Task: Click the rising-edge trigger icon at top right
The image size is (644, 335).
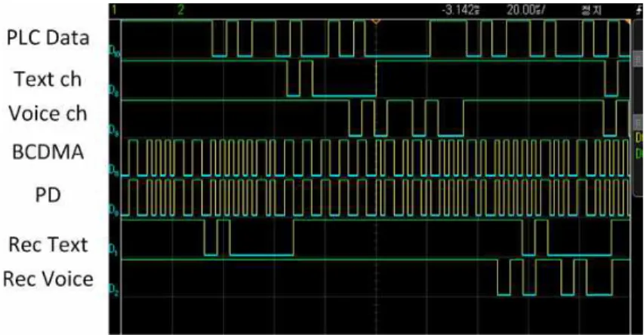Action: tap(639, 11)
